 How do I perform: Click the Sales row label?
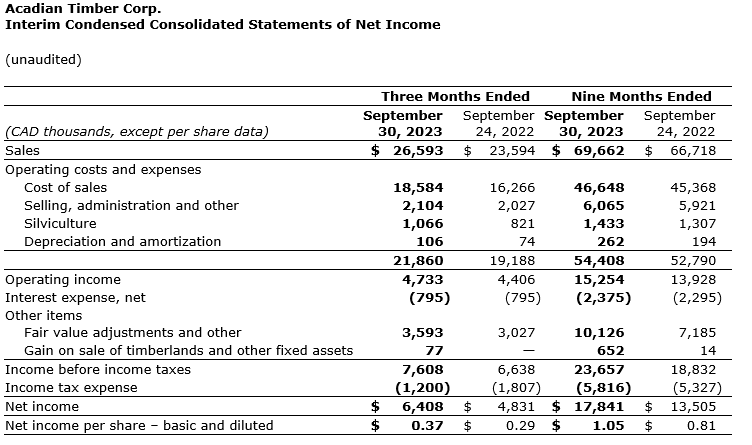point(23,151)
